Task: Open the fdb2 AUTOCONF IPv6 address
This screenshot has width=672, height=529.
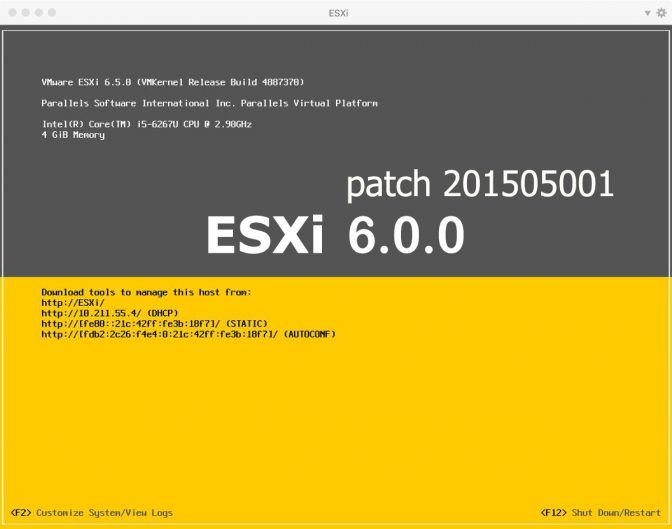Action: [x=189, y=334]
